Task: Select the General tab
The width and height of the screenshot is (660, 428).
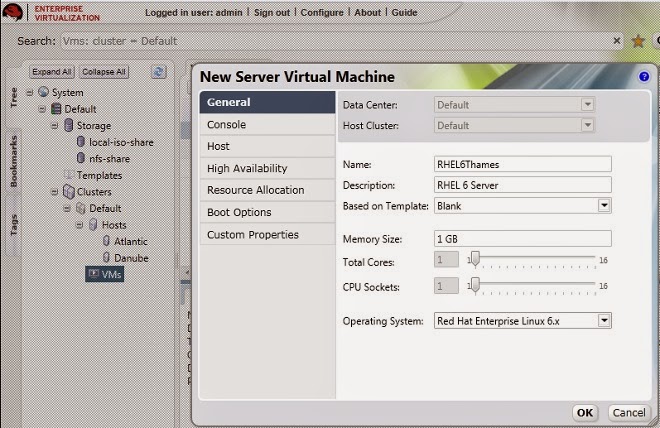Action: tap(267, 102)
